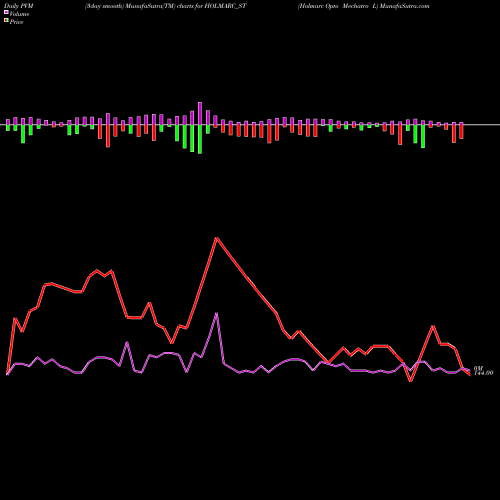Click the 144.00 price value label
The width and height of the screenshot is (500, 500).
(483, 373)
